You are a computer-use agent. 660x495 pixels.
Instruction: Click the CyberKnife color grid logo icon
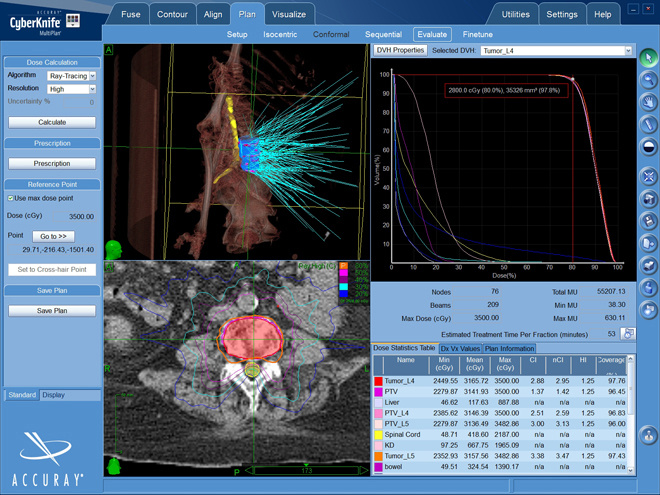click(72, 20)
